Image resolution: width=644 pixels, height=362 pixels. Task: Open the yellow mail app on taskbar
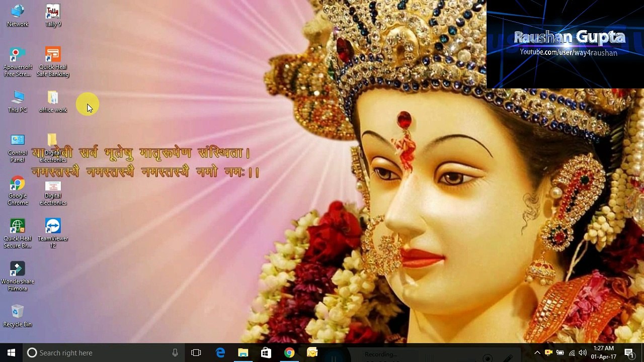click(x=312, y=352)
